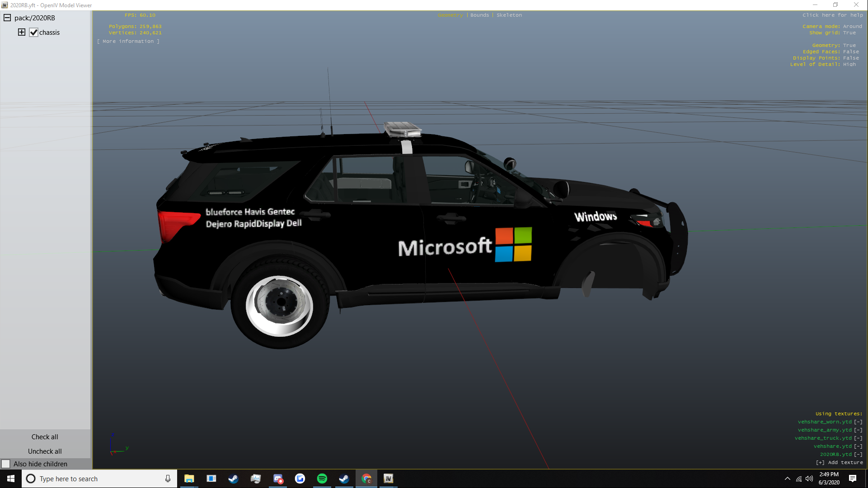868x488 pixels.
Task: Switch to the Bounds tab
Action: [x=479, y=15]
